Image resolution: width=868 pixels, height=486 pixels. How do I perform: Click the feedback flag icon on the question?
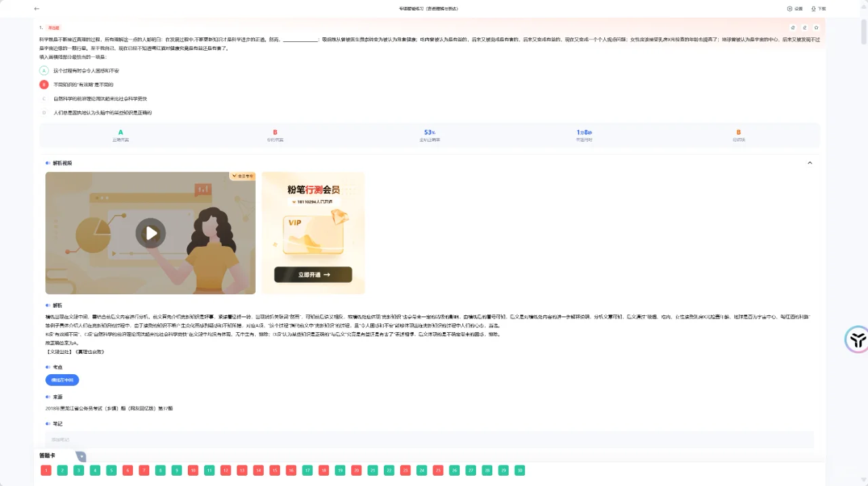(x=792, y=27)
